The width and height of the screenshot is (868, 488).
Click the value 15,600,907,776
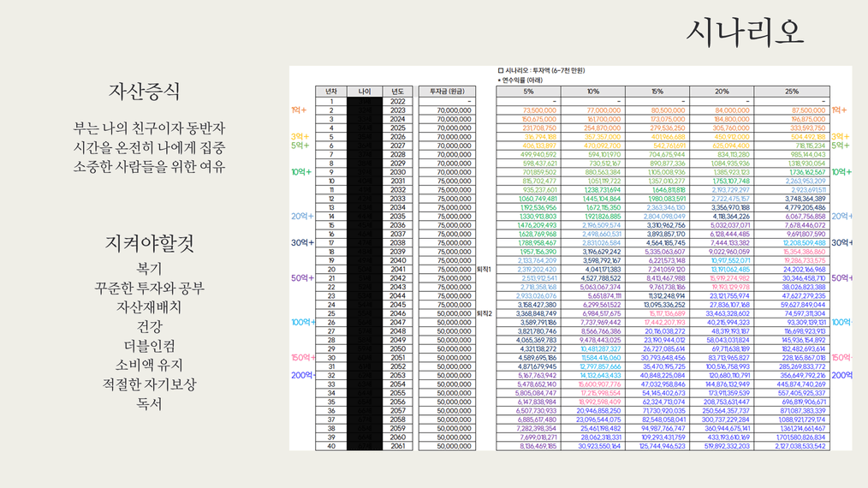pyautogui.click(x=599, y=384)
